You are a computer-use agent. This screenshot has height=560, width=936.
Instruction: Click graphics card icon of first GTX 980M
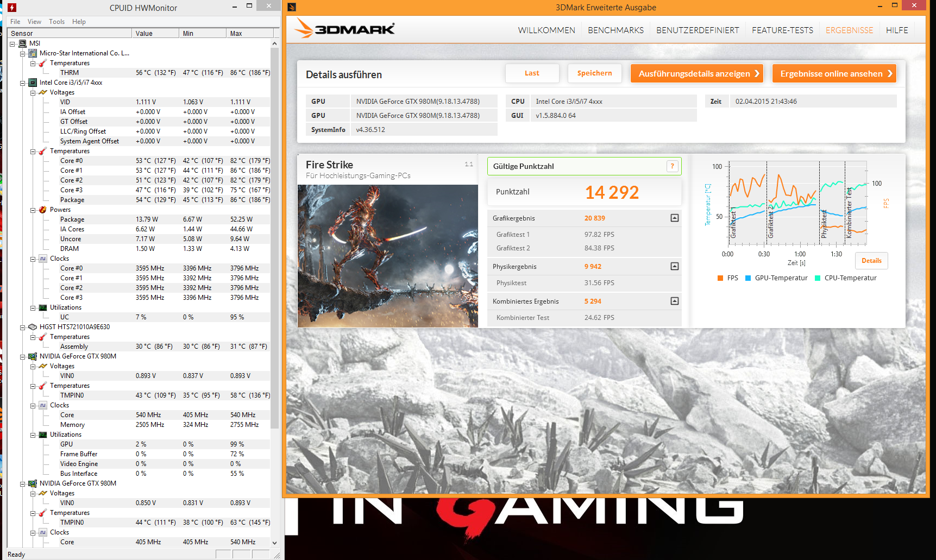(33, 356)
